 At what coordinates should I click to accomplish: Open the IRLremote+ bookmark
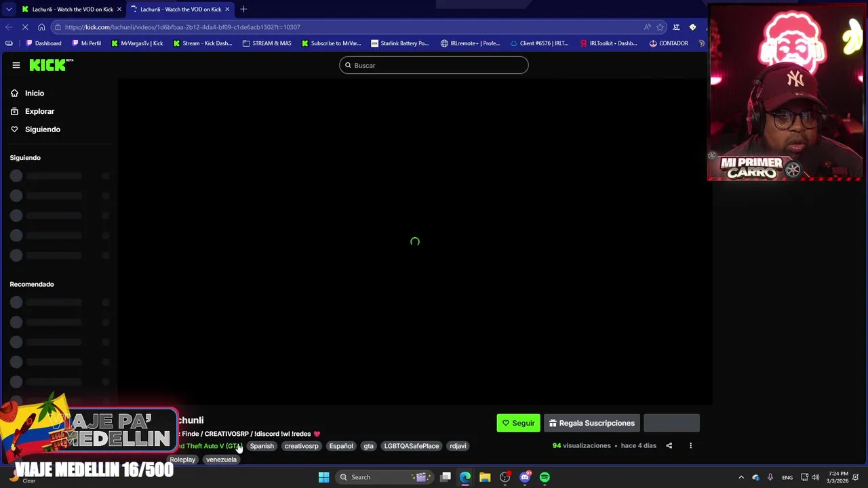(x=470, y=43)
